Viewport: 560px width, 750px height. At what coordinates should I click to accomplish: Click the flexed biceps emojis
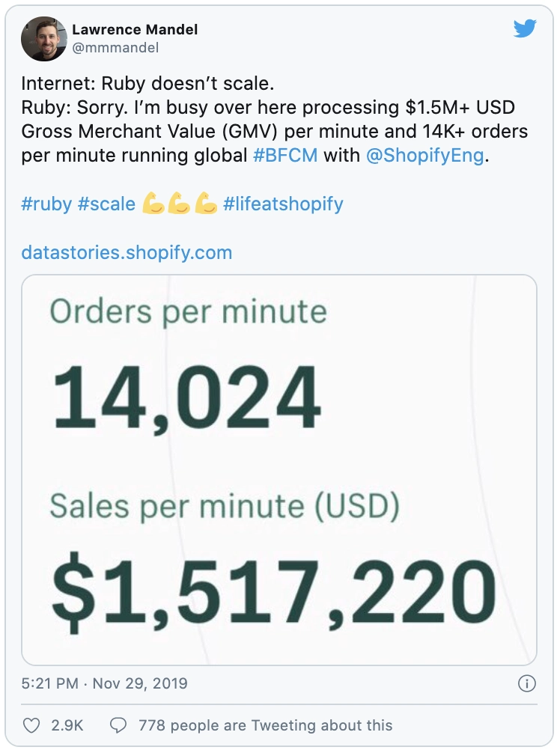pyautogui.click(x=180, y=204)
